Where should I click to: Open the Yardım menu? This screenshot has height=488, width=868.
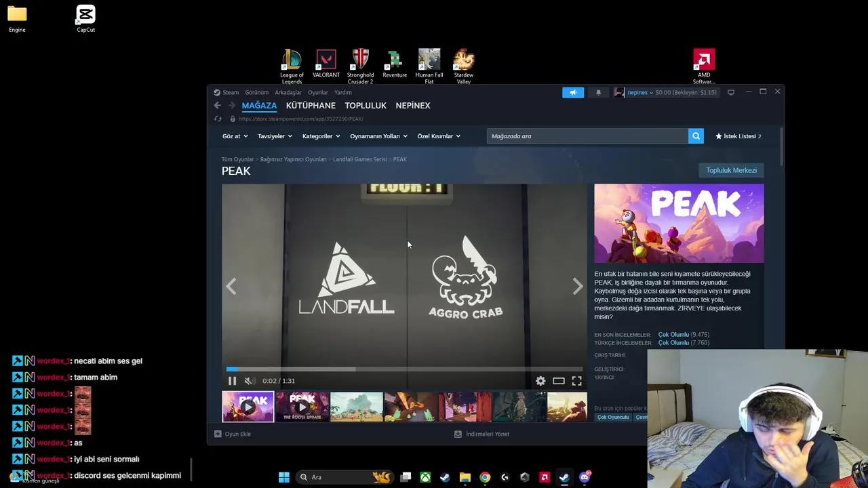(x=343, y=92)
